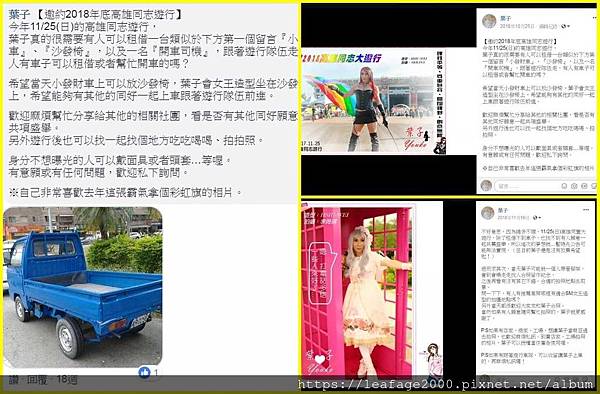Click line 身分不想曝光的人可以戴面具或者頭套
600x394 pixels.
120,160
